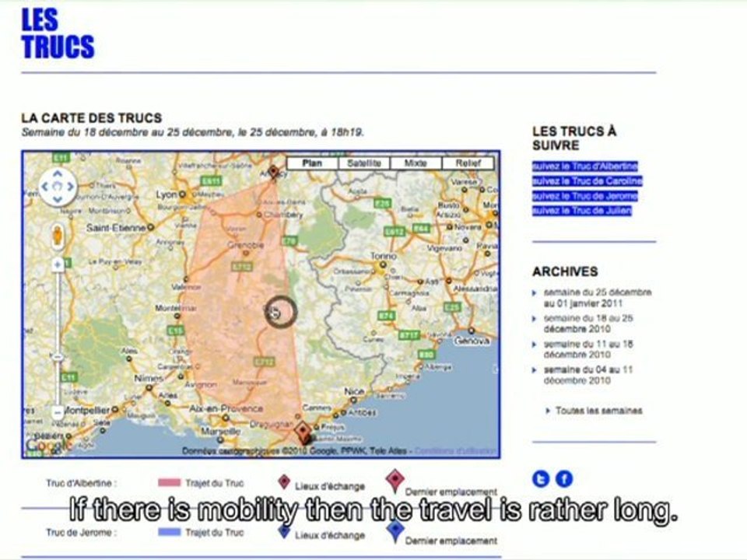Pan the map left with the left arrow
The height and width of the screenshot is (560, 747).
tap(45, 187)
